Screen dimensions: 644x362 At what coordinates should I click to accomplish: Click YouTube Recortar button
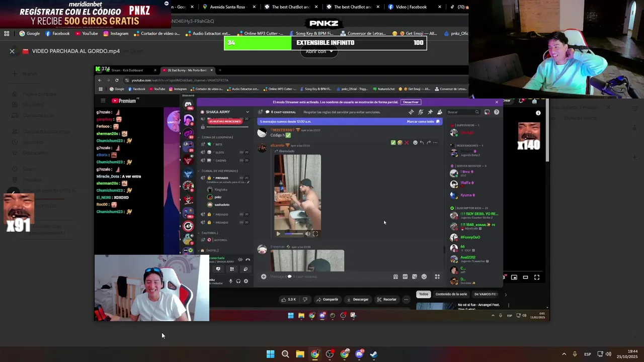[386, 300]
